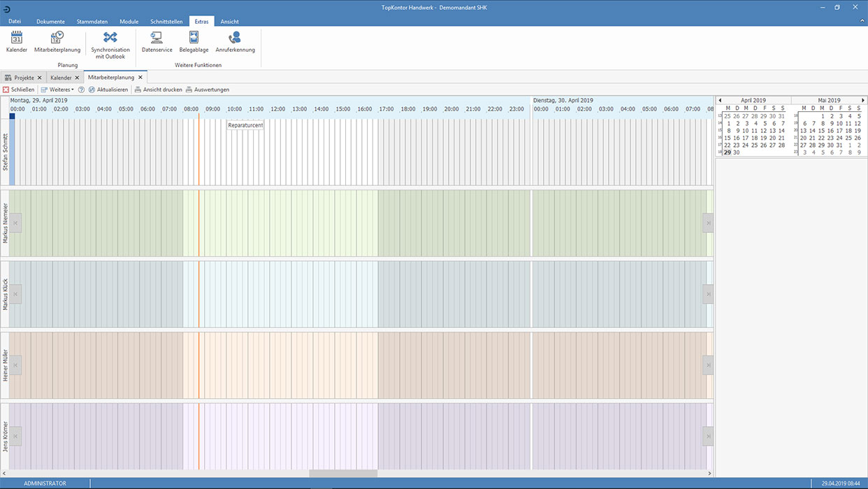Screen dimensions: 868x489
Task: Open the Datenservice function
Action: pyautogui.click(x=157, y=42)
